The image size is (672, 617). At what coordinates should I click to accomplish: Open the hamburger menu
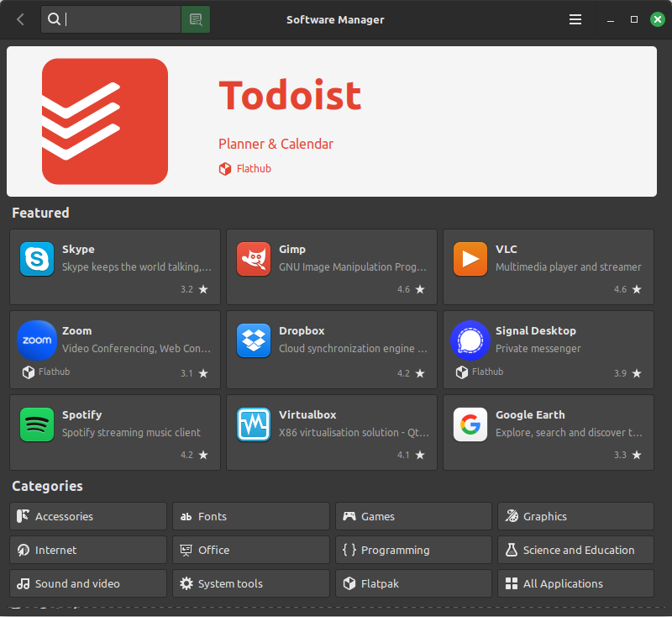(575, 19)
